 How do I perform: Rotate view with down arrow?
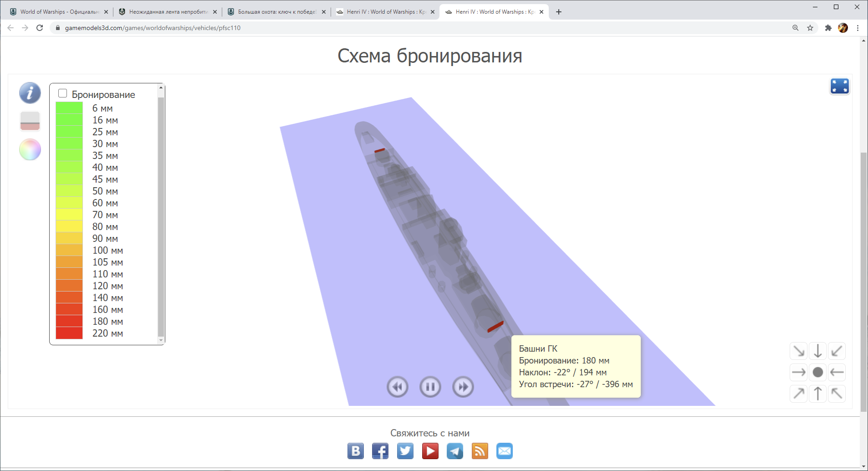[818, 351]
